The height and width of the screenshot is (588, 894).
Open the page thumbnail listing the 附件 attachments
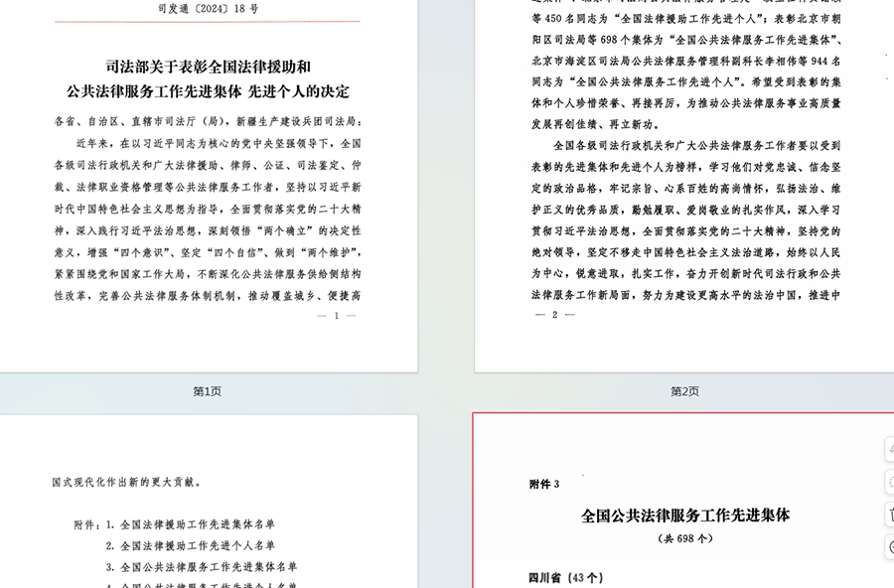pyautogui.click(x=209, y=502)
